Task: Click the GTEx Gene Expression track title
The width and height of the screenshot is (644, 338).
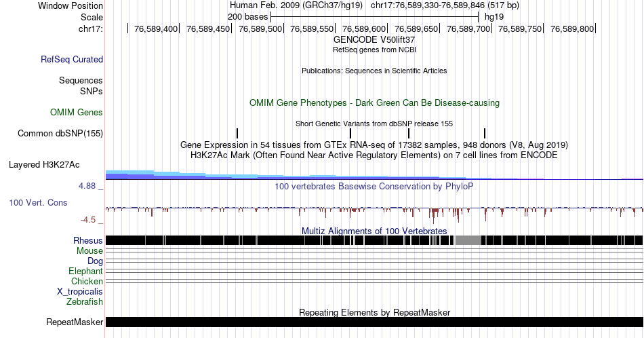Action: pyautogui.click(x=374, y=145)
